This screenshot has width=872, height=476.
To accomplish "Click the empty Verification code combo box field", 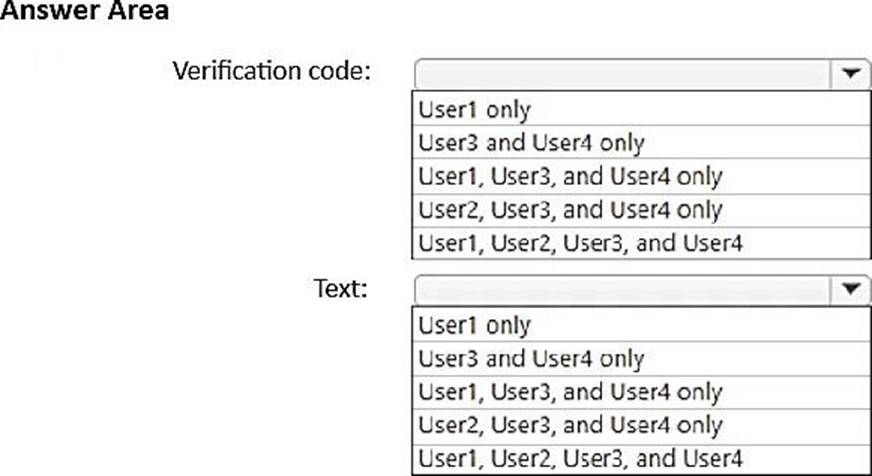I will (x=623, y=74).
